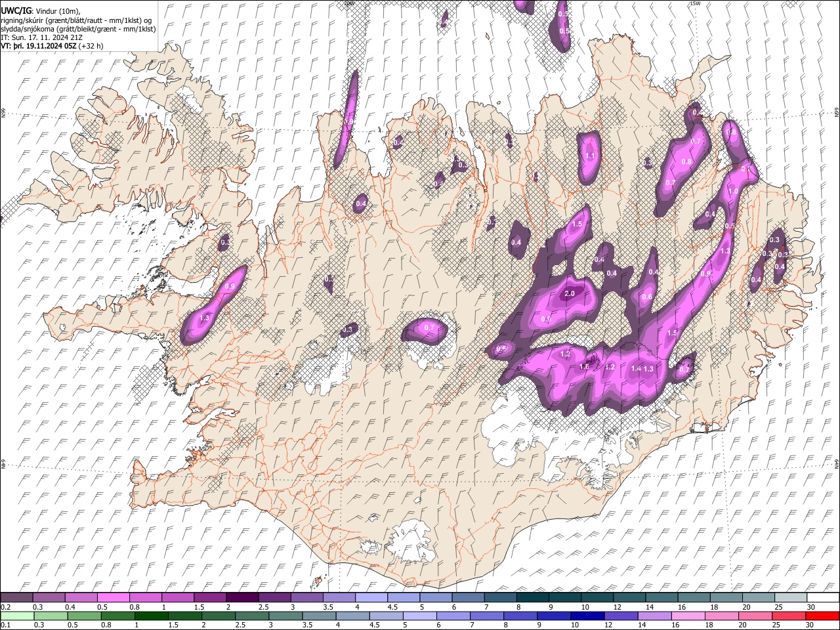The image size is (840, 630).
Task: Click top legend swatch between 3 and 3.5
Action: [x=306, y=598]
